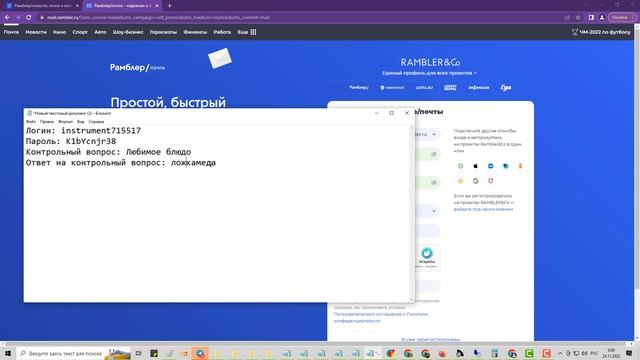The image size is (640, 360).
Task: Click the word ложкамеда in Notepad
Action: (x=193, y=162)
